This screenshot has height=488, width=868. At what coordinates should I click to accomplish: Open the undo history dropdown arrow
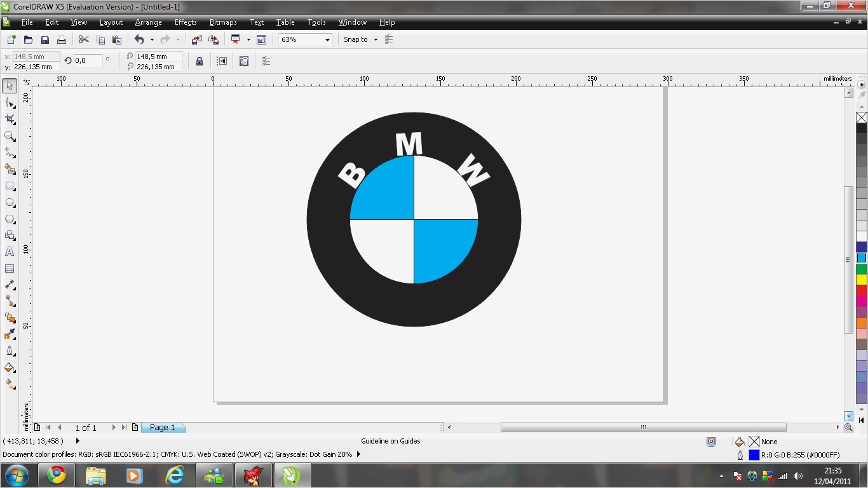(x=152, y=39)
